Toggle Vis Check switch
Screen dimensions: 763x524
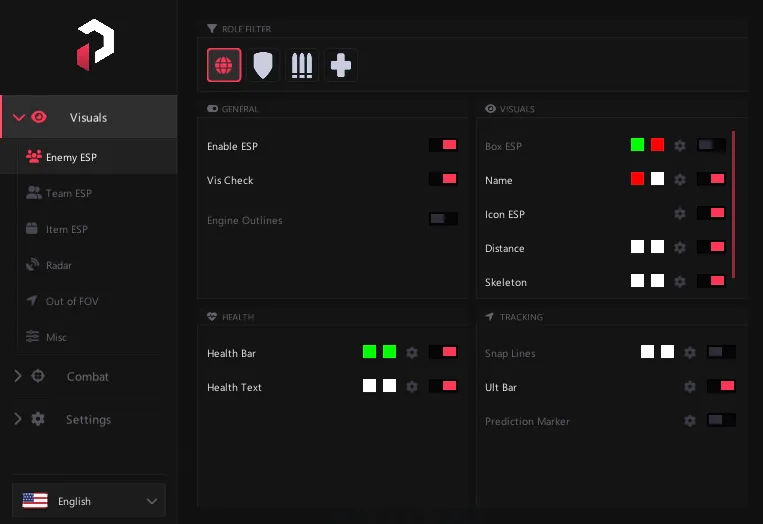click(x=443, y=179)
